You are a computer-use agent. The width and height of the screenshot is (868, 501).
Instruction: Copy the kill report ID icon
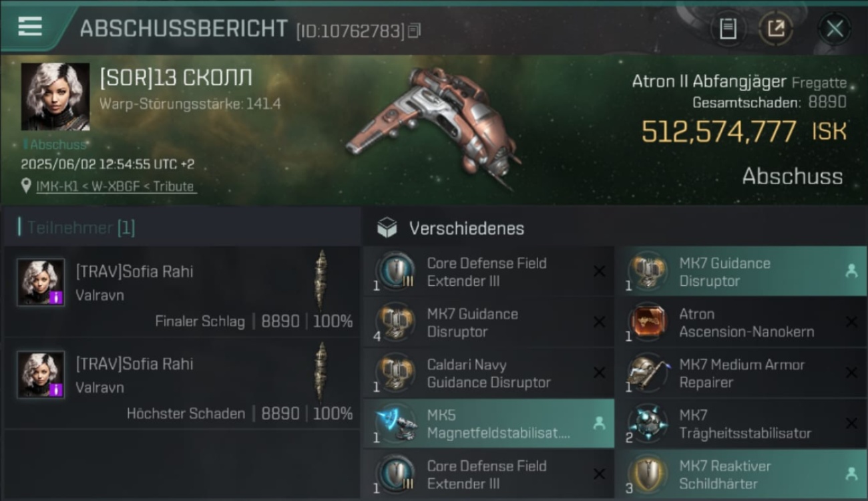point(415,31)
